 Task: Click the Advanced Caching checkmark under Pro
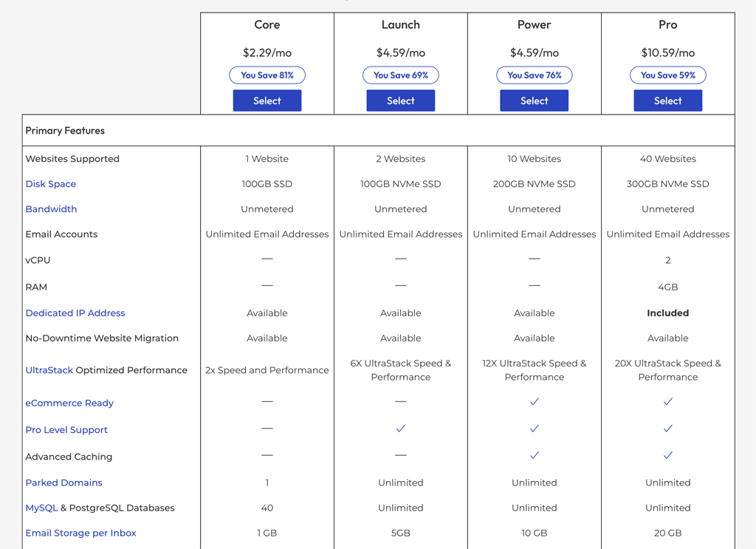pyautogui.click(x=667, y=455)
